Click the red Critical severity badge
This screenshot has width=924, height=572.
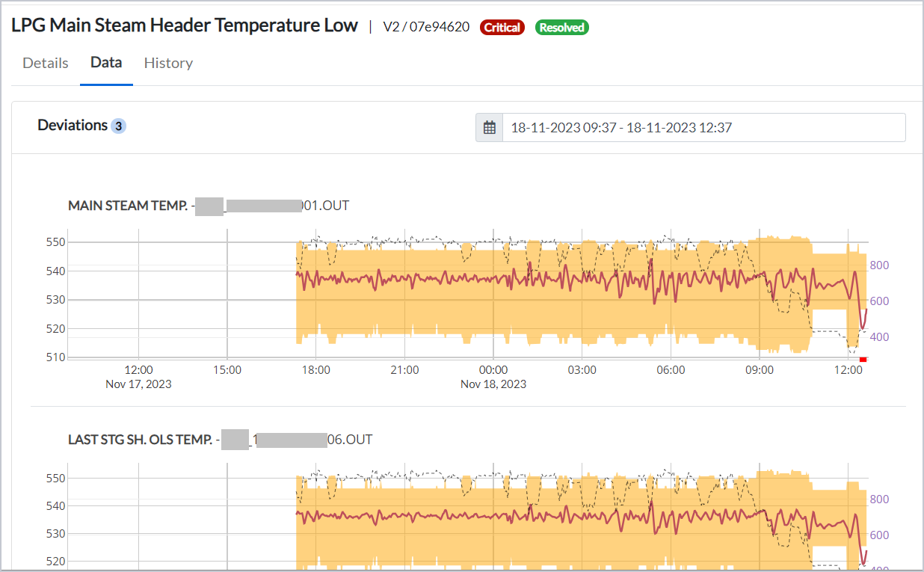(x=502, y=28)
